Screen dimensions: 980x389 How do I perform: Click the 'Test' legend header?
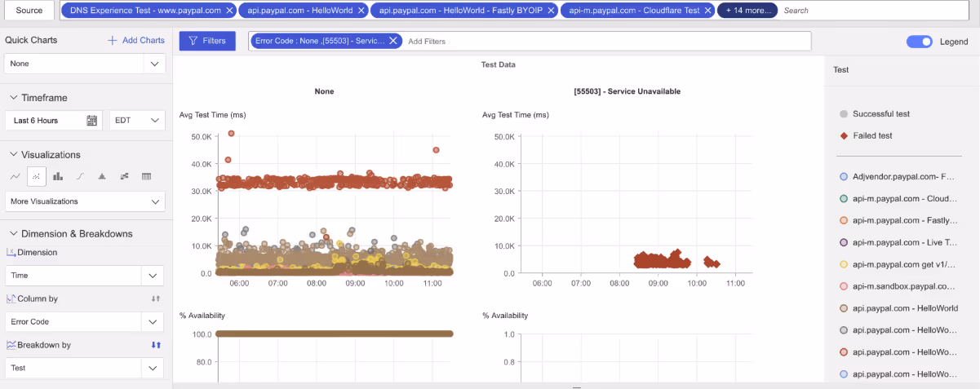(x=841, y=70)
